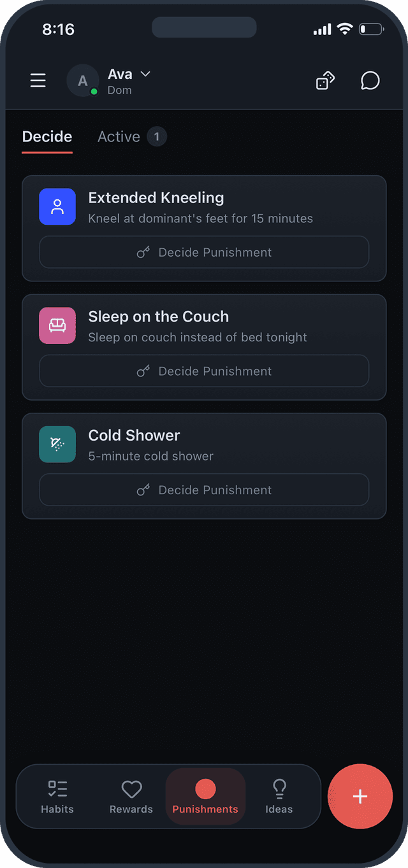
Task: Tap the Active tab count badge
Action: [x=157, y=136]
